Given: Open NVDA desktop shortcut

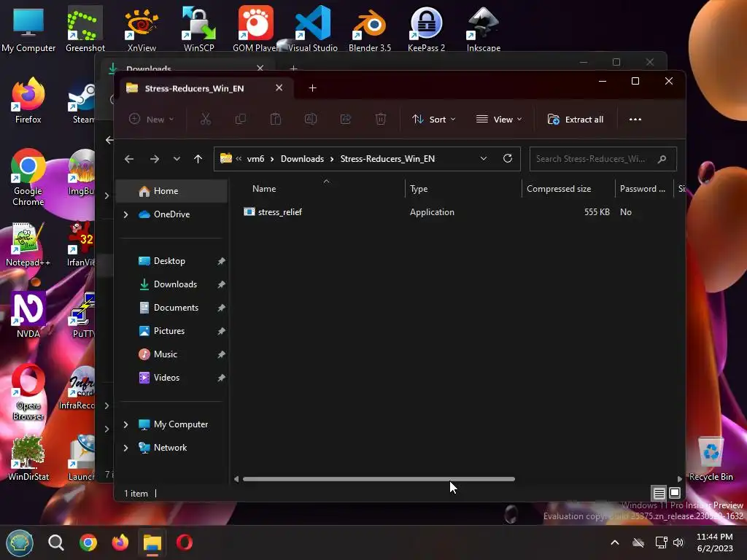Looking at the screenshot, I should 28,315.
